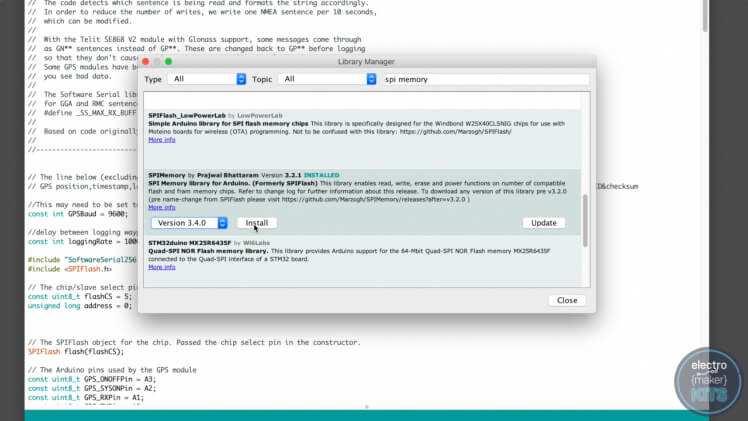Click the GPS_ONOFFPin declaration line
Viewport: 748px width, 421px height.
[92, 380]
